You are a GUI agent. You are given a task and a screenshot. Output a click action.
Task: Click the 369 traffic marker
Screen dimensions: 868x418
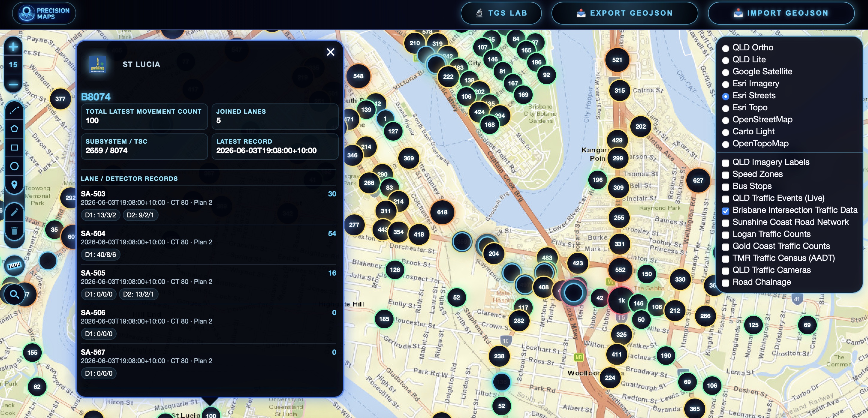tap(409, 158)
